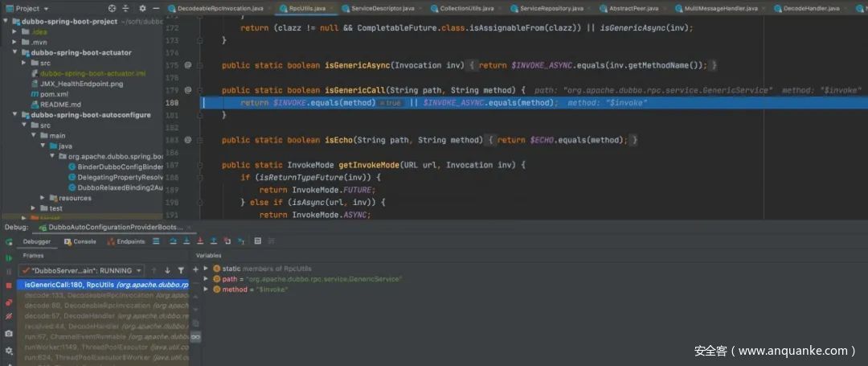Screen dimensions: 868x366
Task: Click the Resume Program debug icon
Action: click(x=9, y=257)
